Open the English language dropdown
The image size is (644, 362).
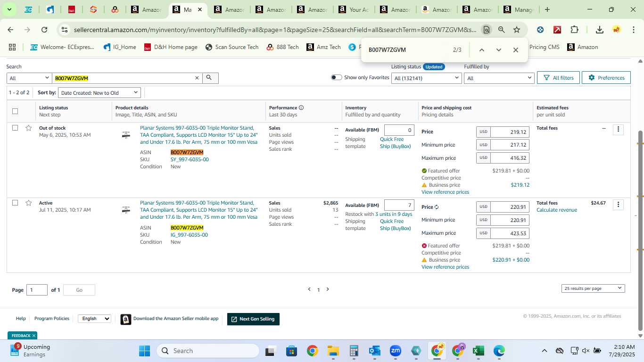94,319
